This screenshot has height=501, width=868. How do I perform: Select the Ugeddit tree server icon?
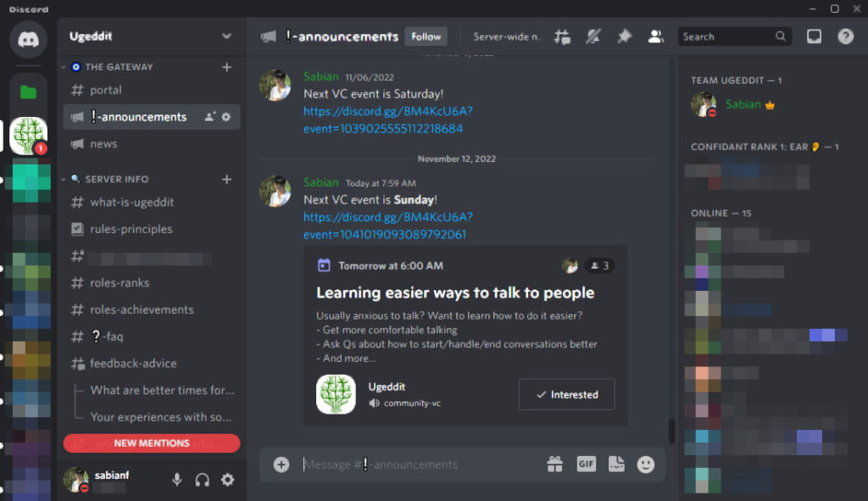[28, 136]
